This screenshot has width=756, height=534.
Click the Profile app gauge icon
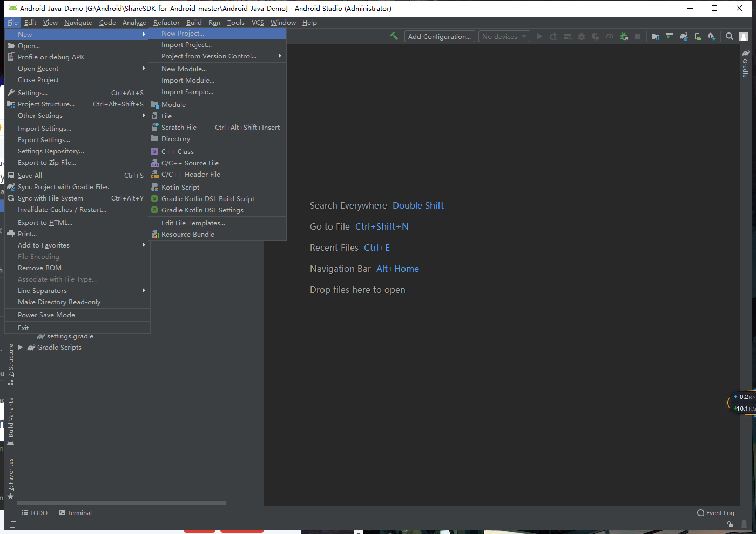[x=610, y=36]
